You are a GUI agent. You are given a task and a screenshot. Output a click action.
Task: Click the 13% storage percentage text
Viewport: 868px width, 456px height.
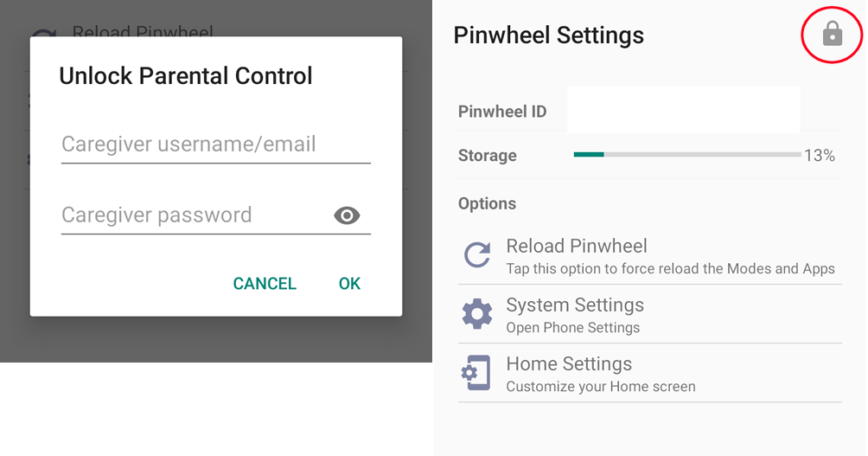pos(819,156)
